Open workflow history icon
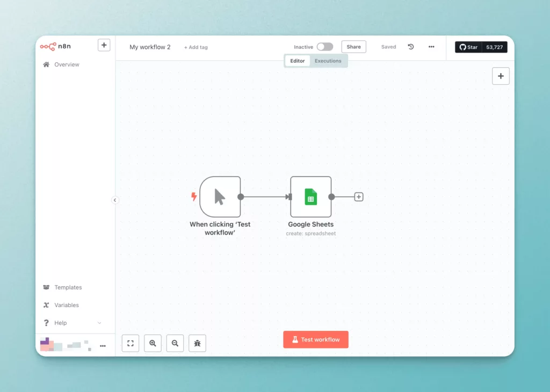This screenshot has width=550, height=392. click(x=411, y=47)
